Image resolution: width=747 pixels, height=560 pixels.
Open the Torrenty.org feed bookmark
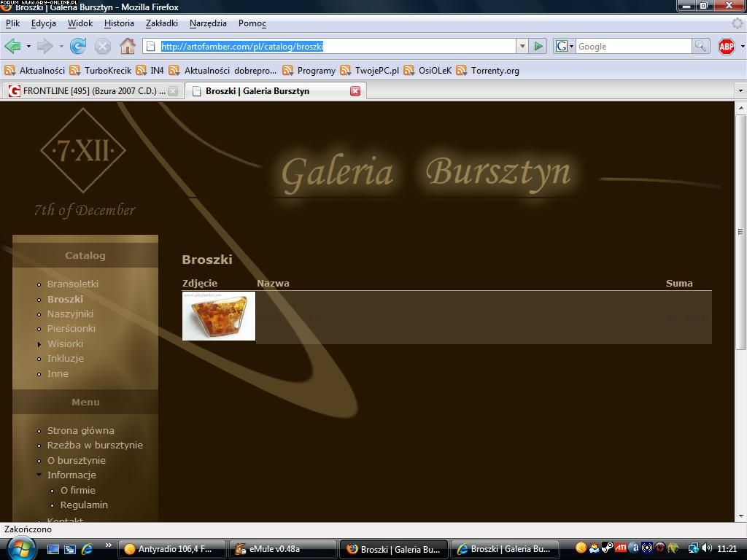(487, 71)
